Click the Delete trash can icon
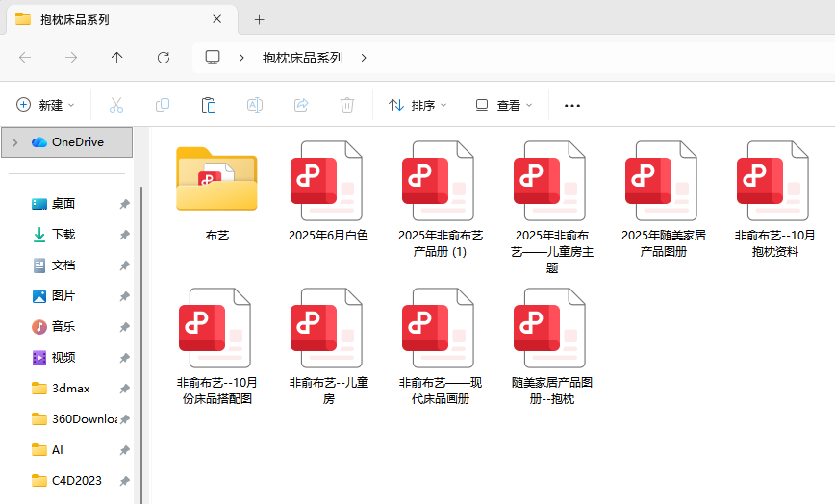 [x=347, y=105]
